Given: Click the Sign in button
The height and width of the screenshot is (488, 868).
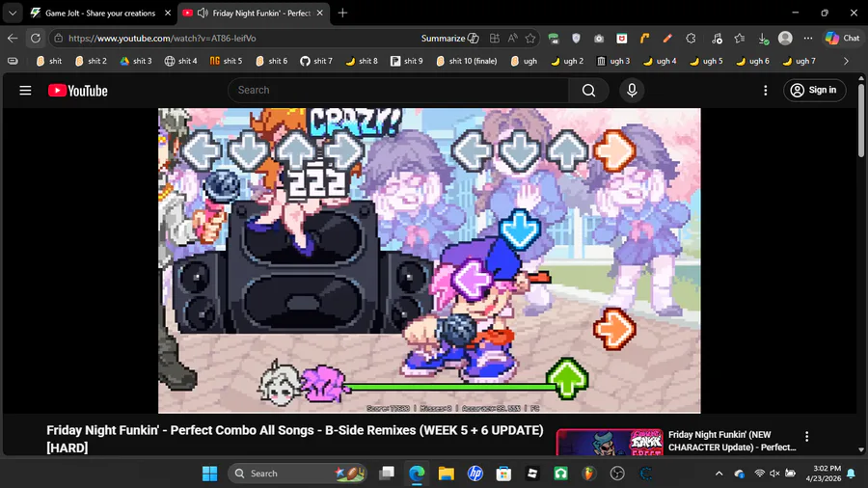Looking at the screenshot, I should [x=814, y=91].
